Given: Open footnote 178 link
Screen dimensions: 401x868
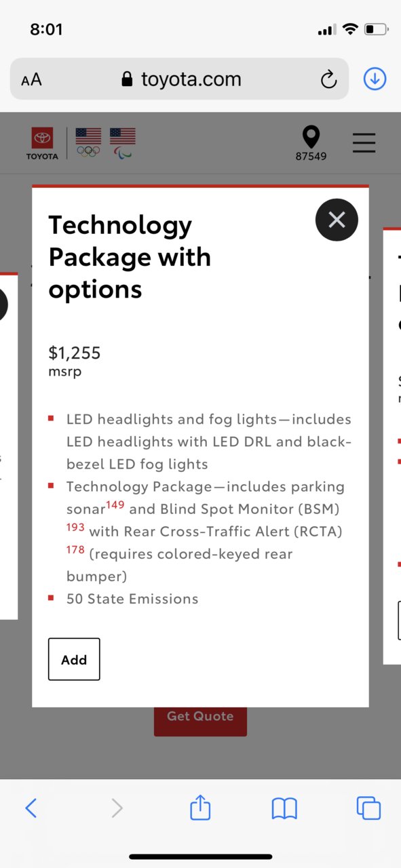Looking at the screenshot, I should [x=75, y=549].
